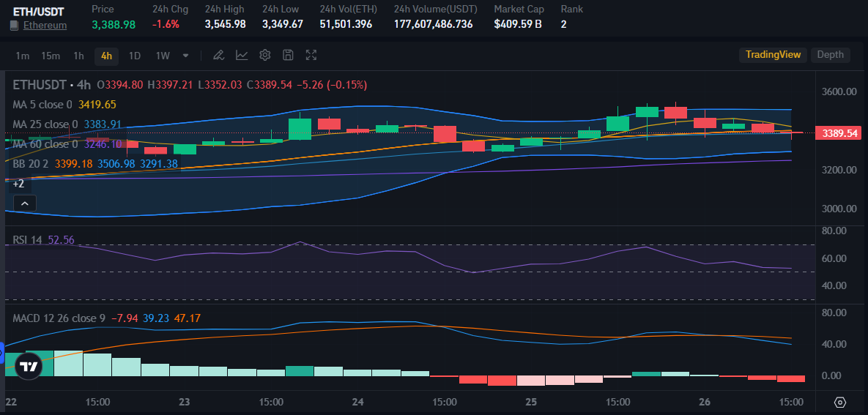868x415 pixels.
Task: Switch to the 1W timeframe
Action: (x=162, y=56)
